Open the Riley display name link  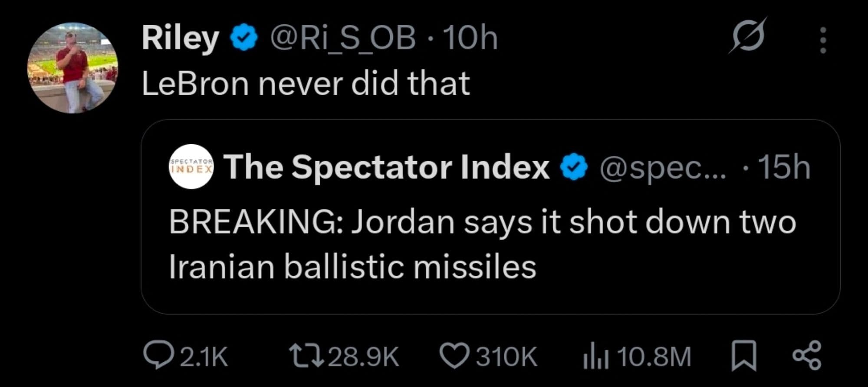[180, 38]
